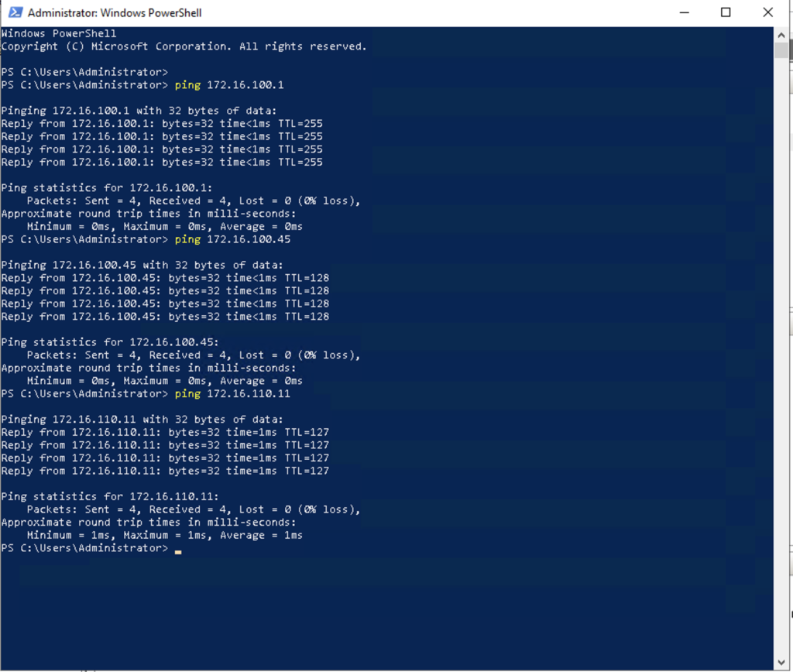Minimize the PowerShell window
The width and height of the screenshot is (793, 672).
tap(685, 12)
